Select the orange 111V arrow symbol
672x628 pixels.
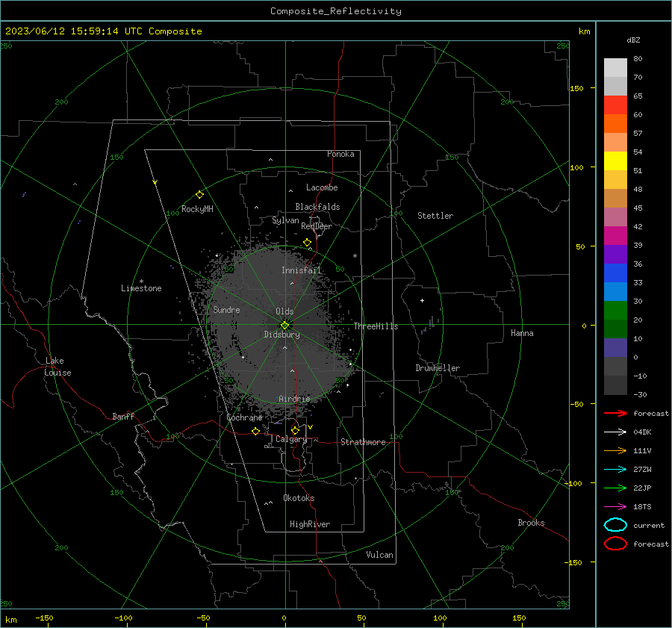point(615,450)
